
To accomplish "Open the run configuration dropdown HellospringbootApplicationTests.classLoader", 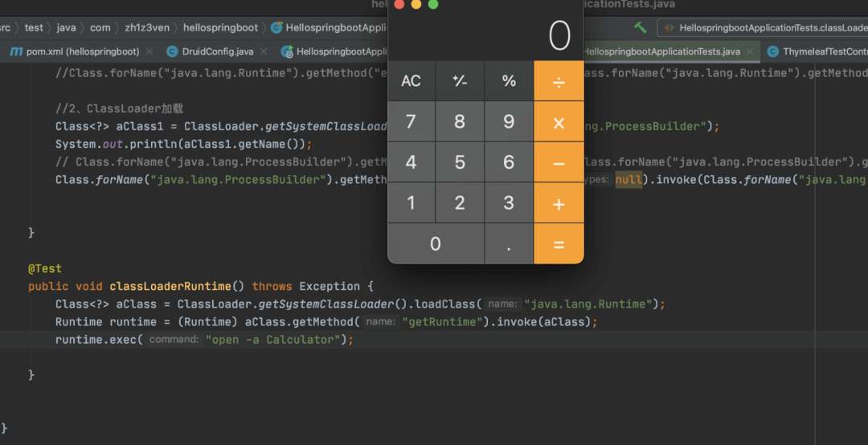I will tap(763, 27).
